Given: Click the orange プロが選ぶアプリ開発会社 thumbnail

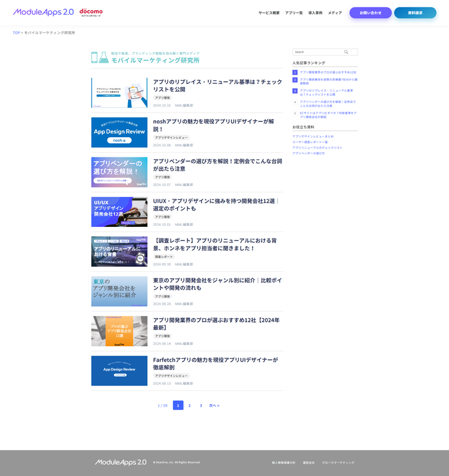Looking at the screenshot, I should (x=119, y=331).
